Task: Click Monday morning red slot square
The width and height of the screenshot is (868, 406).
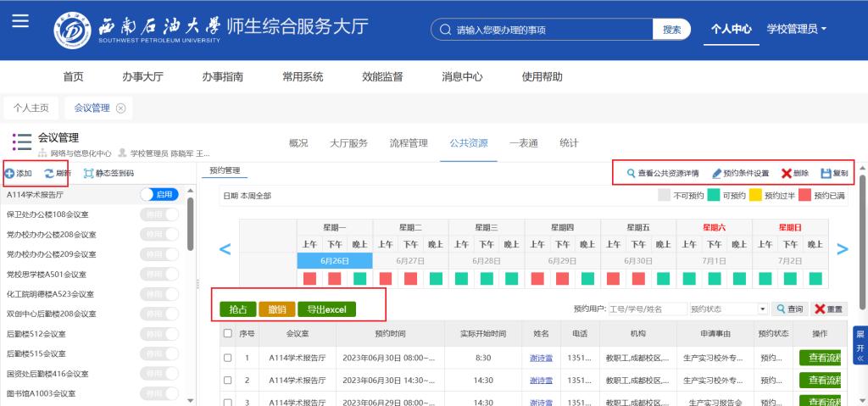Action: click(x=309, y=278)
